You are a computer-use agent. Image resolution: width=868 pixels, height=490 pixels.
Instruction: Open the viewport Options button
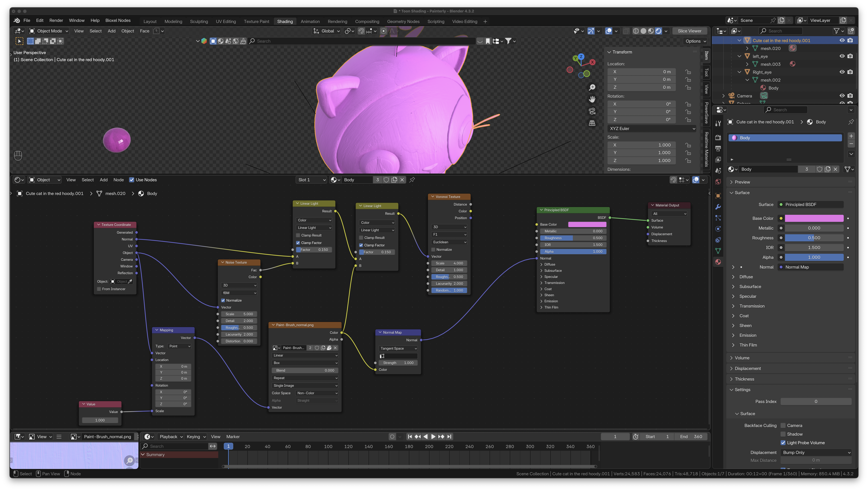[x=696, y=41]
